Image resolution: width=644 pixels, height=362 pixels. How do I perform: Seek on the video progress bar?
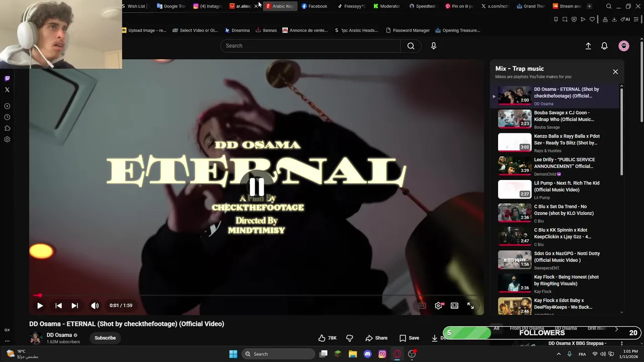coord(257,296)
